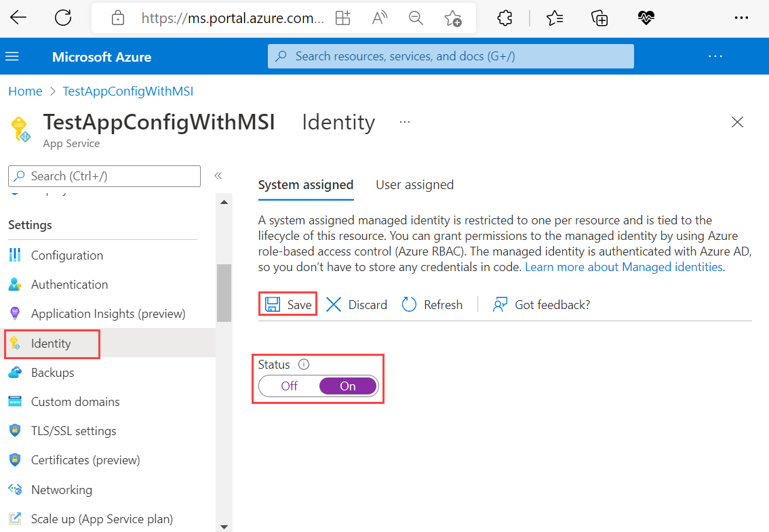Image resolution: width=769 pixels, height=532 pixels.
Task: Open the browser settings and more menu
Action: (741, 18)
